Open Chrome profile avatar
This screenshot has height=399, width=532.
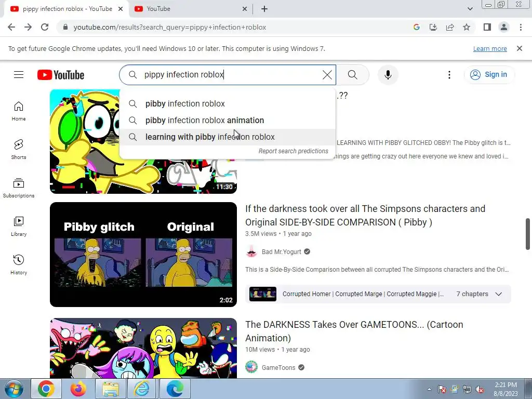tap(504, 27)
